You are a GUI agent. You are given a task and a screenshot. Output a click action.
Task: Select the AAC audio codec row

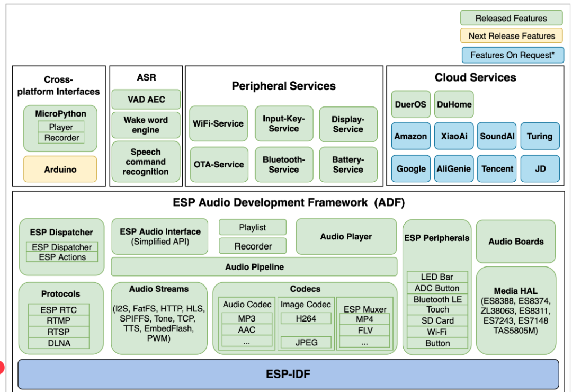pos(247,330)
